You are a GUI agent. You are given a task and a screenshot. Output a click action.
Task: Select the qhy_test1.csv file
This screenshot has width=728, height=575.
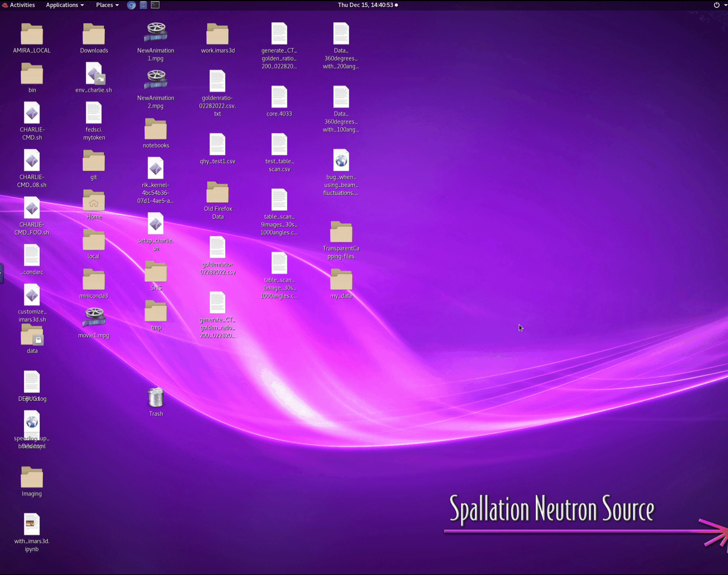click(218, 145)
